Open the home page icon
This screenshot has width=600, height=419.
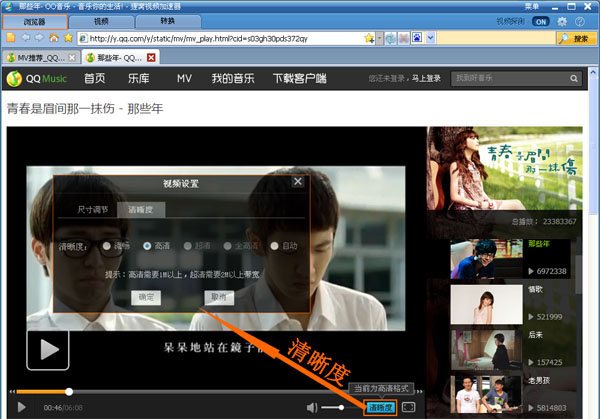tap(54, 37)
